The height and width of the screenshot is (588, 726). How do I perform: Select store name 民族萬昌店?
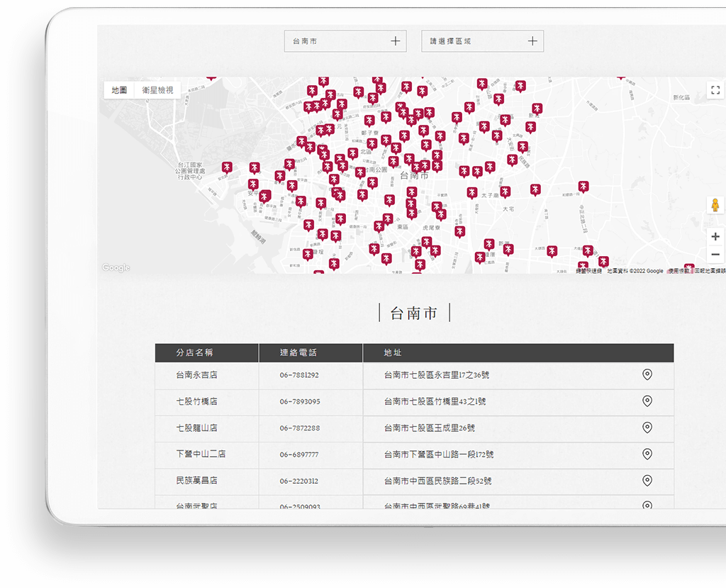click(197, 480)
